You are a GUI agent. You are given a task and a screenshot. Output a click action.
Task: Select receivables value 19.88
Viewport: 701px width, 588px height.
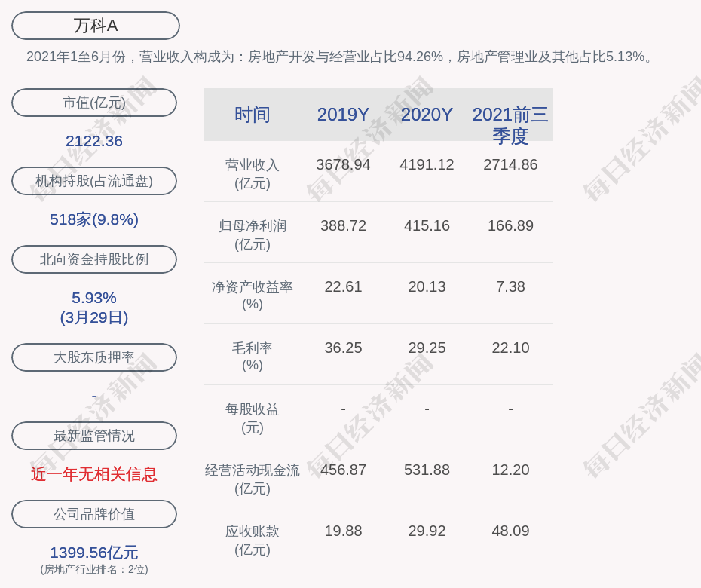tap(344, 531)
